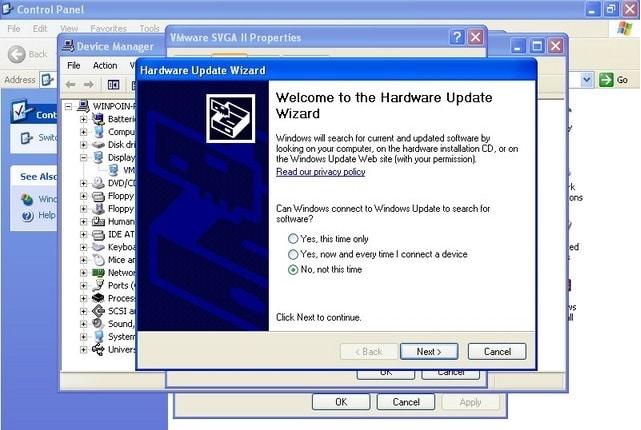The image size is (641, 430).
Task: Click the WINPOIN computer root icon
Action: tap(83, 106)
